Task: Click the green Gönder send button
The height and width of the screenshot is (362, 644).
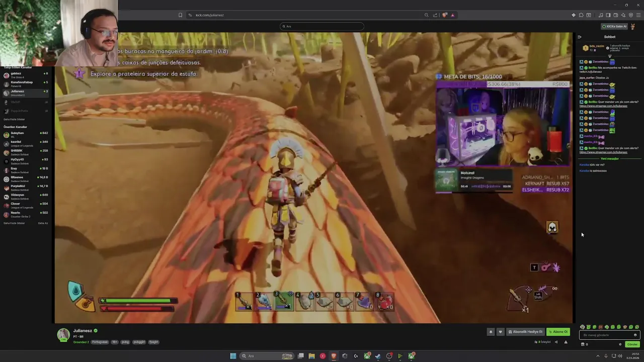Action: [x=632, y=344]
